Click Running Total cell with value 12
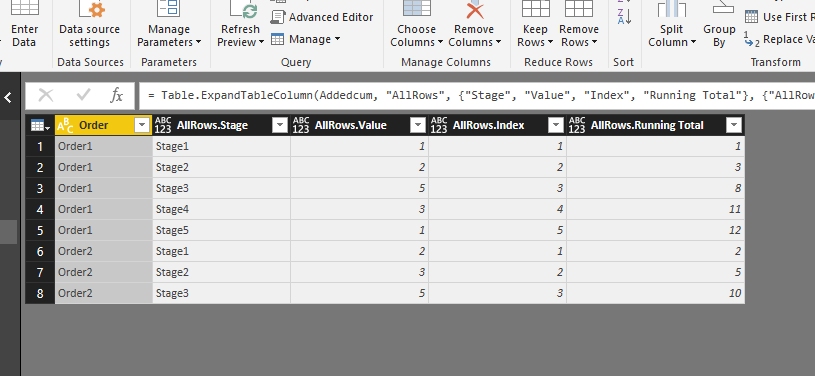 [x=655, y=230]
